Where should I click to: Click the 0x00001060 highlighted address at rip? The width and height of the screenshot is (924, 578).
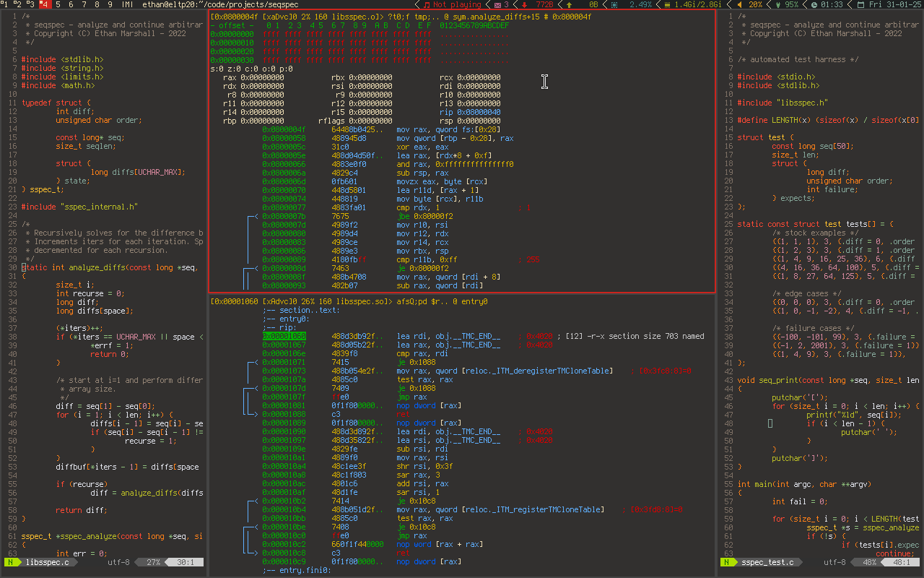[x=284, y=336]
